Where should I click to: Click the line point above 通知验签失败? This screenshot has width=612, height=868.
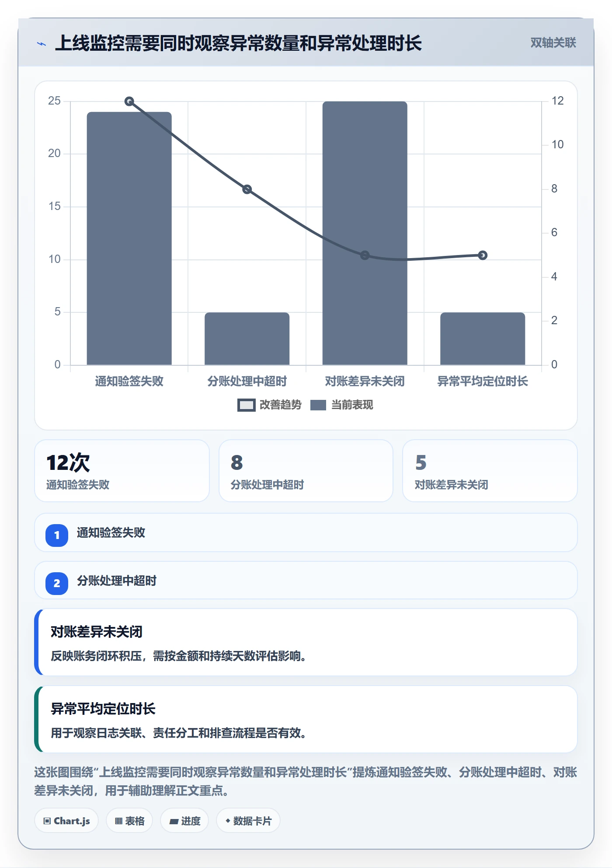(129, 101)
